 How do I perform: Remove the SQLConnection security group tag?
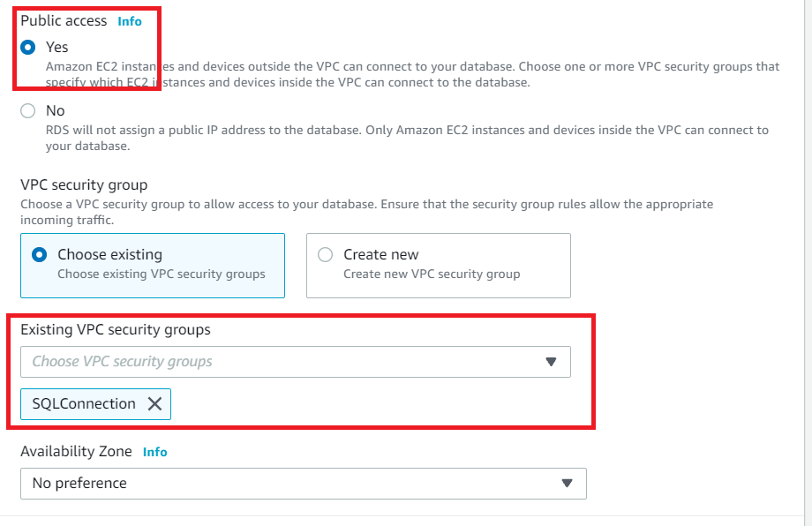154,404
